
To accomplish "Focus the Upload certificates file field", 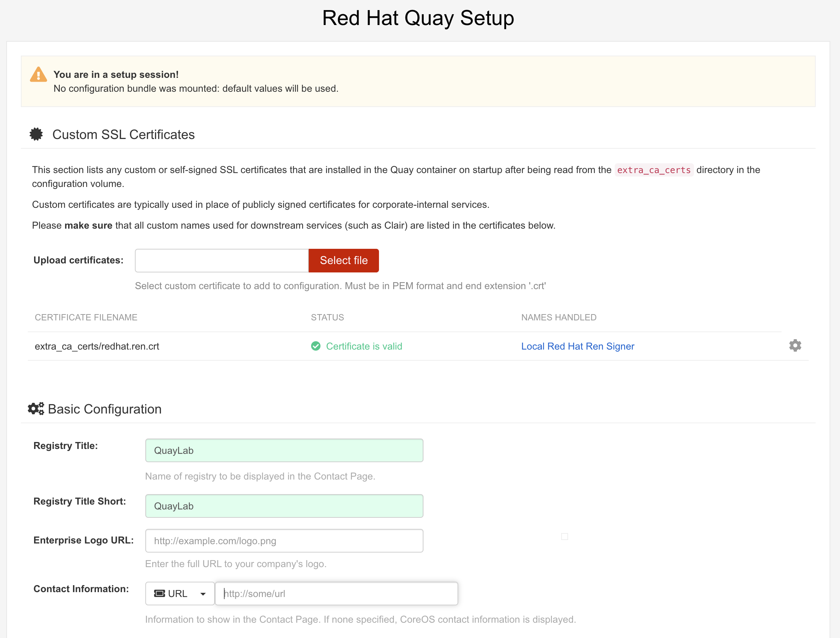I will click(x=221, y=261).
